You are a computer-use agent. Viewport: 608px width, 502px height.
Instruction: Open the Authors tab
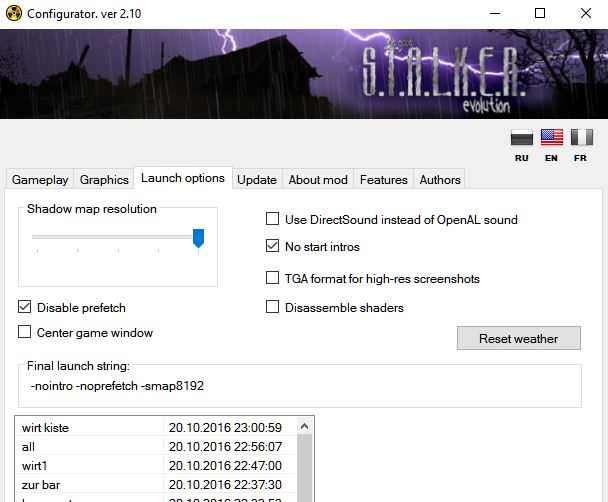tap(440, 179)
